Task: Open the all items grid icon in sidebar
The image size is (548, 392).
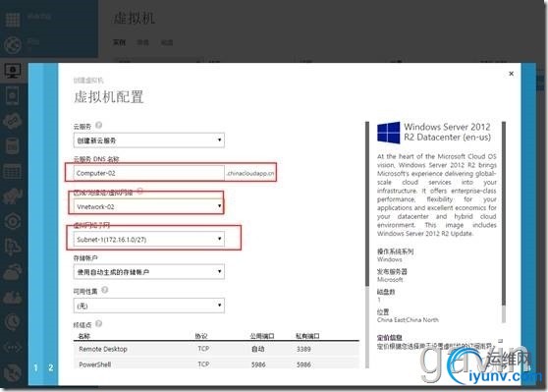Action: click(13, 20)
